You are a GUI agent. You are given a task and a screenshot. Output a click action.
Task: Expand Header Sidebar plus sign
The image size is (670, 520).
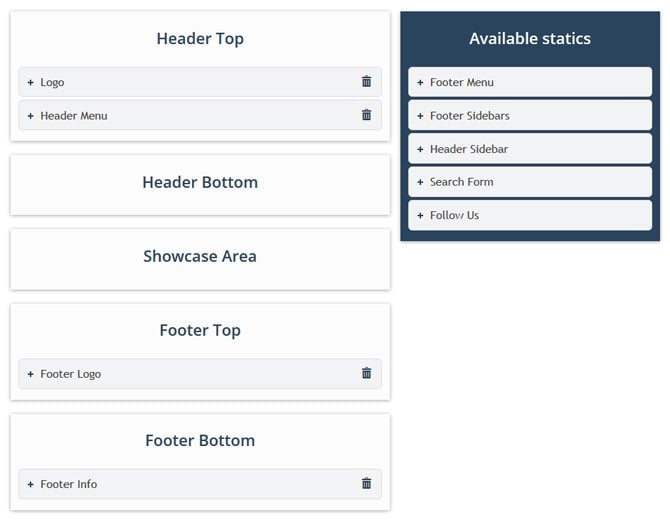(420, 149)
